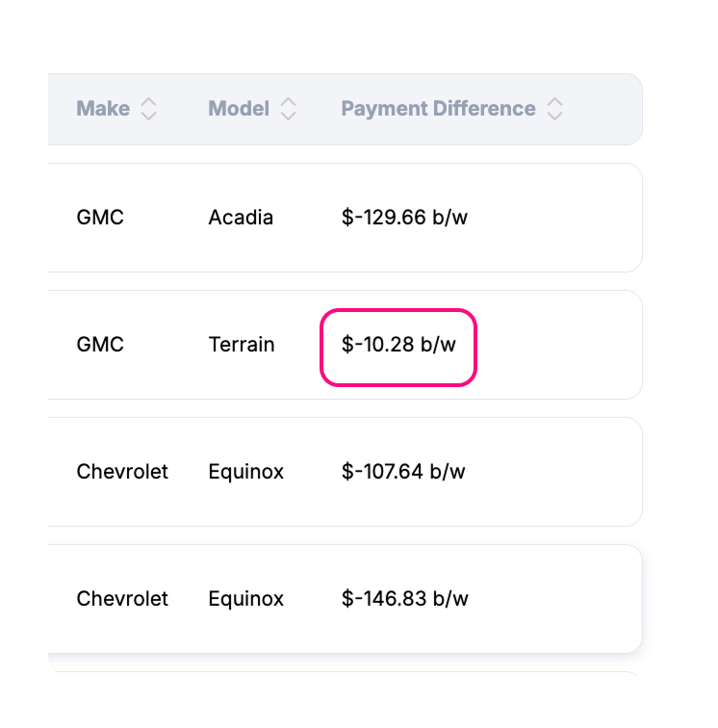Viewport: 718px width, 728px height.
Task: Select the $-129.66 b/w payment value
Action: 404,218
